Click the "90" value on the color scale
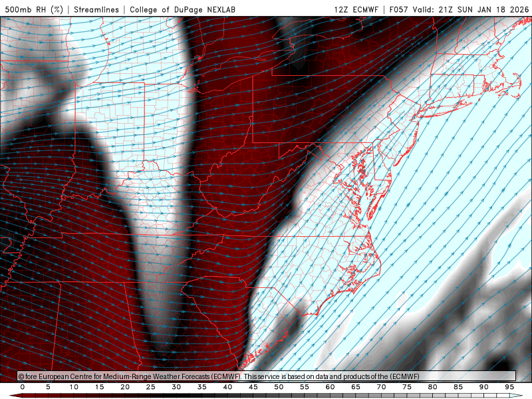The height and width of the screenshot is (399, 532). click(484, 387)
